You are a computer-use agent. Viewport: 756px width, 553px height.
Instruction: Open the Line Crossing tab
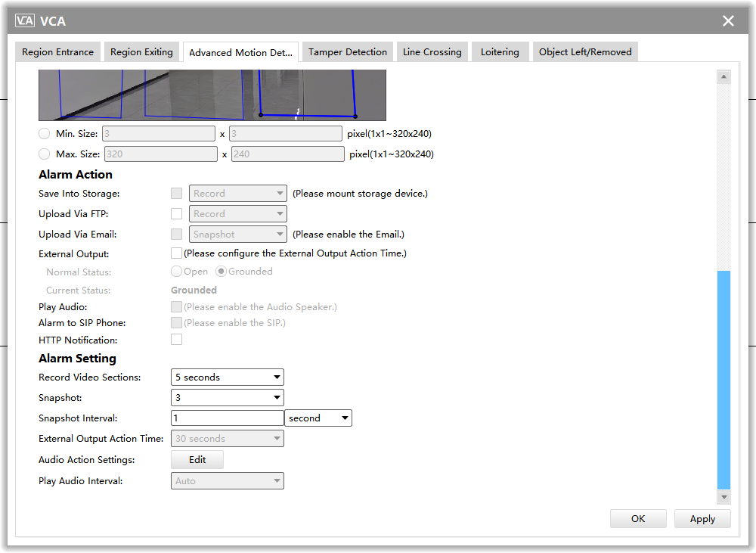pos(432,51)
